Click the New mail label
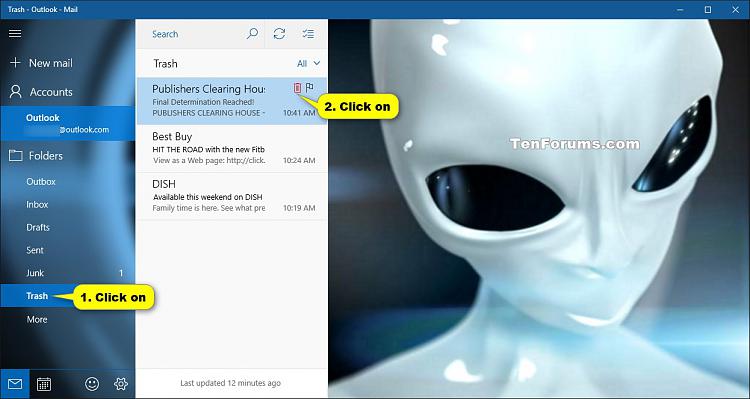Viewport: 750px width, 399px height. [x=51, y=63]
